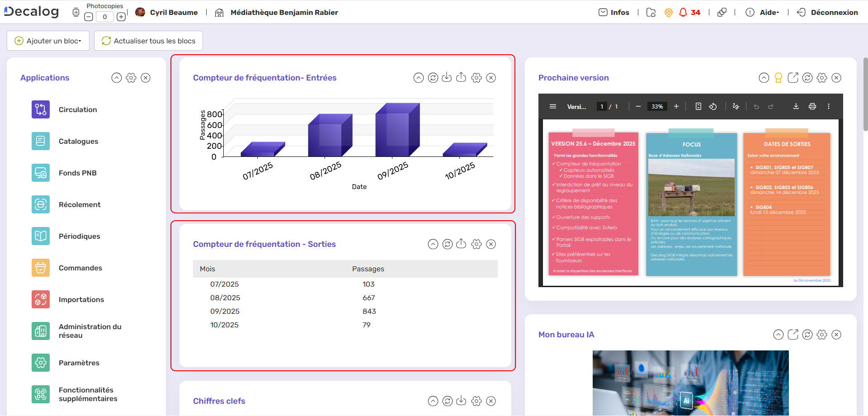Collapse the Applications block
Viewport: 868px width, 416px height.
[117, 78]
